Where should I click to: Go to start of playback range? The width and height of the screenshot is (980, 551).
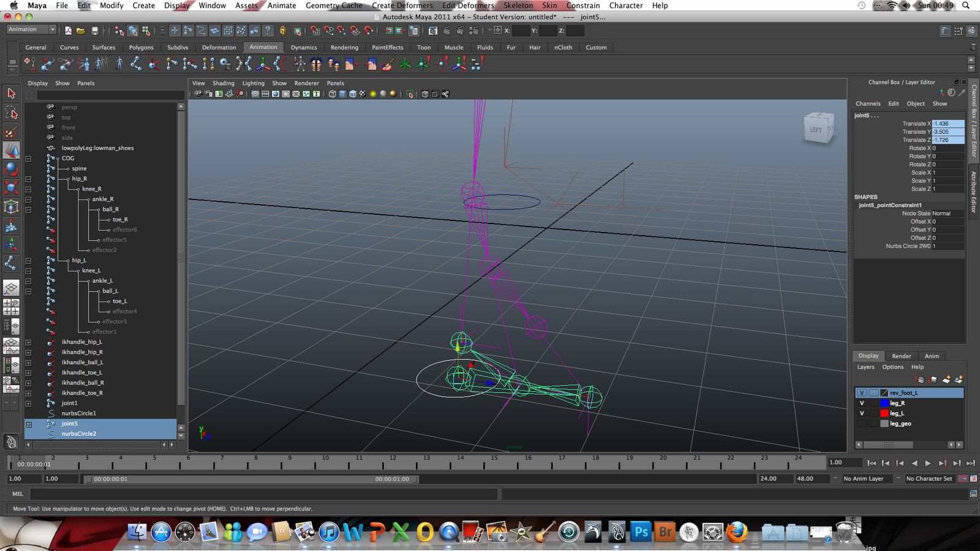[872, 463]
